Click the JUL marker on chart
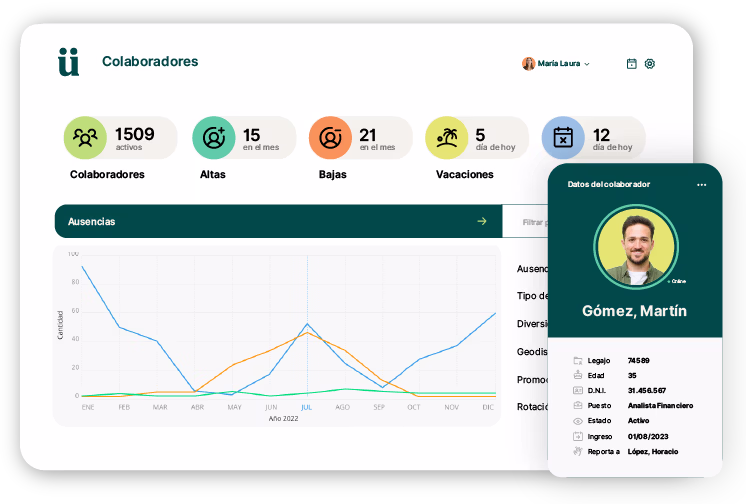This screenshot has height=504, width=746. click(307, 407)
